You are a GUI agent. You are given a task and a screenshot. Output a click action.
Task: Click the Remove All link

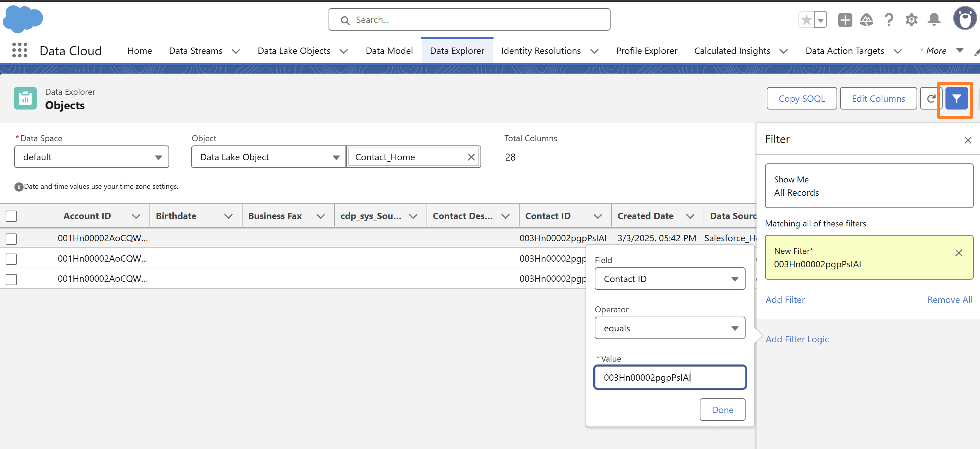point(950,300)
